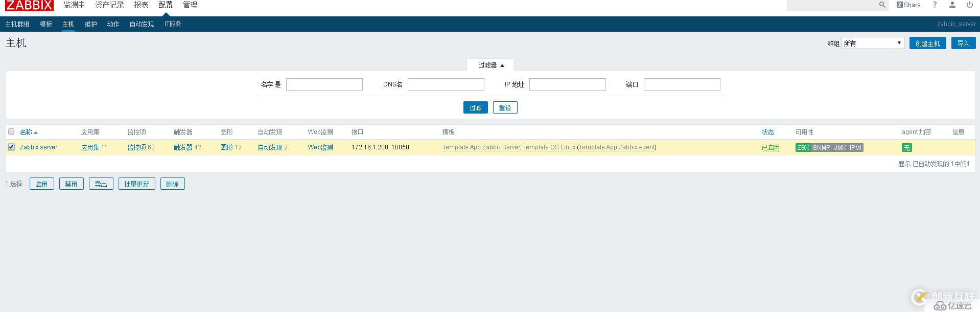
Task: Open the 群组 dropdown set to 所有
Action: coord(872,43)
